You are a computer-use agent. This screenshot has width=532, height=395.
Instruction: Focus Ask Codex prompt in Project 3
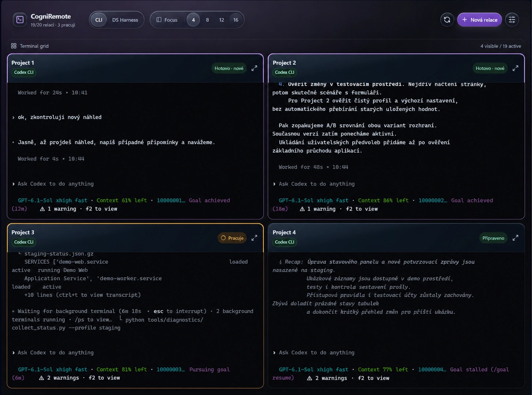click(x=56, y=353)
